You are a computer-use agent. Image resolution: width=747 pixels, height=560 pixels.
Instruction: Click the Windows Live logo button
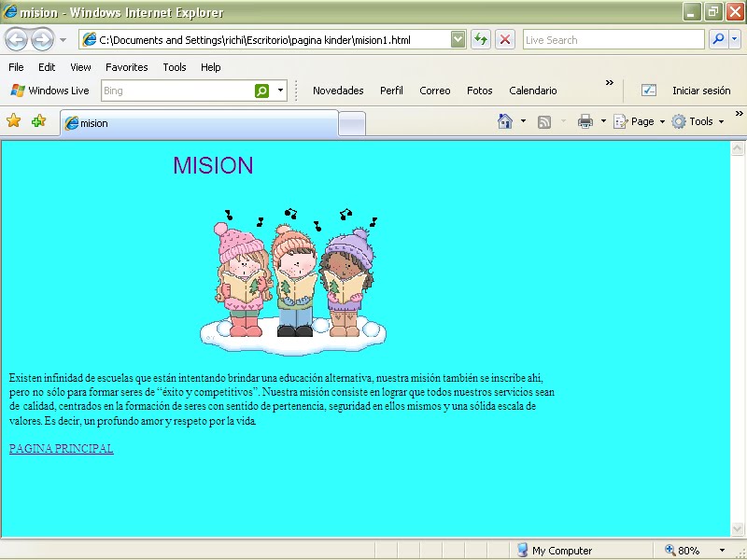click(49, 91)
